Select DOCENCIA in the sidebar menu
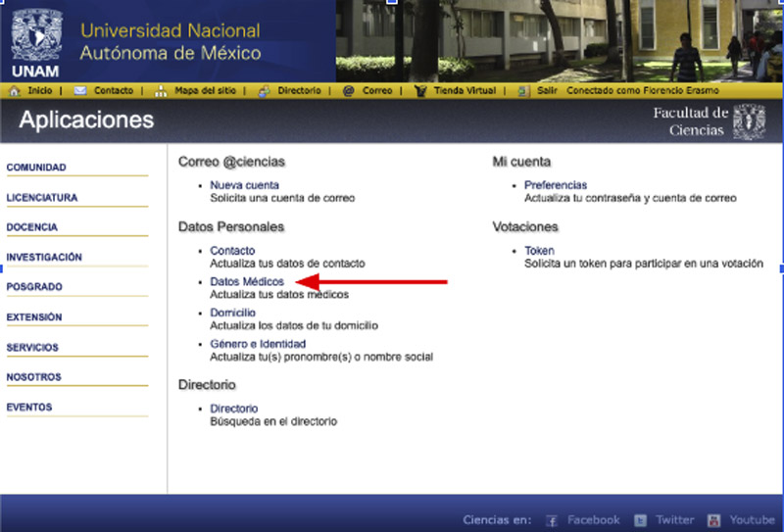 32,227
